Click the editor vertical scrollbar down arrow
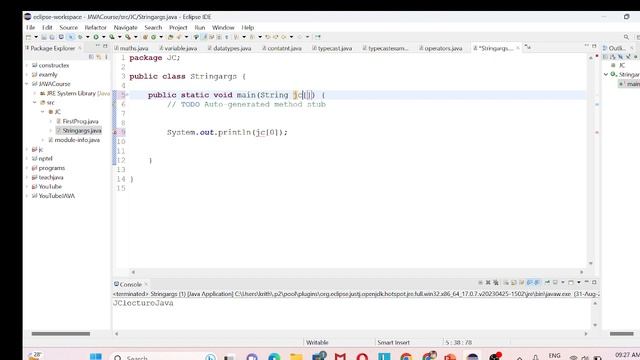Viewport: 640px width, 360px height. 590,263
